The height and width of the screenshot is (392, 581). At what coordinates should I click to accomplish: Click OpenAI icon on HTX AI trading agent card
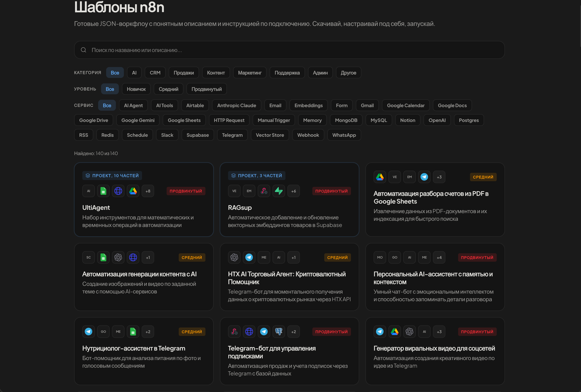pyautogui.click(x=234, y=257)
